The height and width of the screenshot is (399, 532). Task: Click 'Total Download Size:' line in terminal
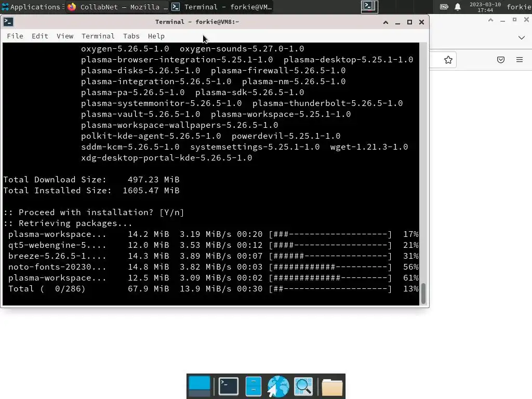[x=91, y=179]
